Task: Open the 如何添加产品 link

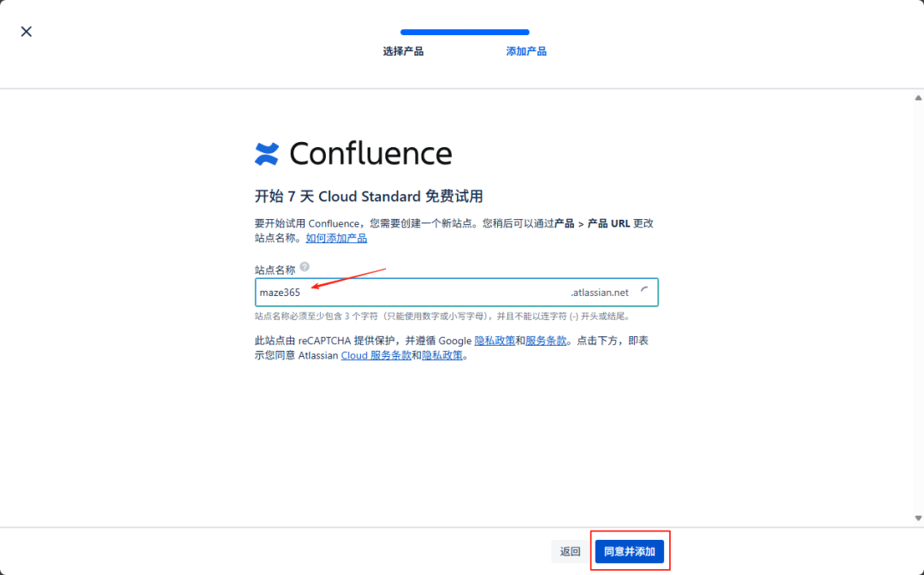Action: (336, 237)
